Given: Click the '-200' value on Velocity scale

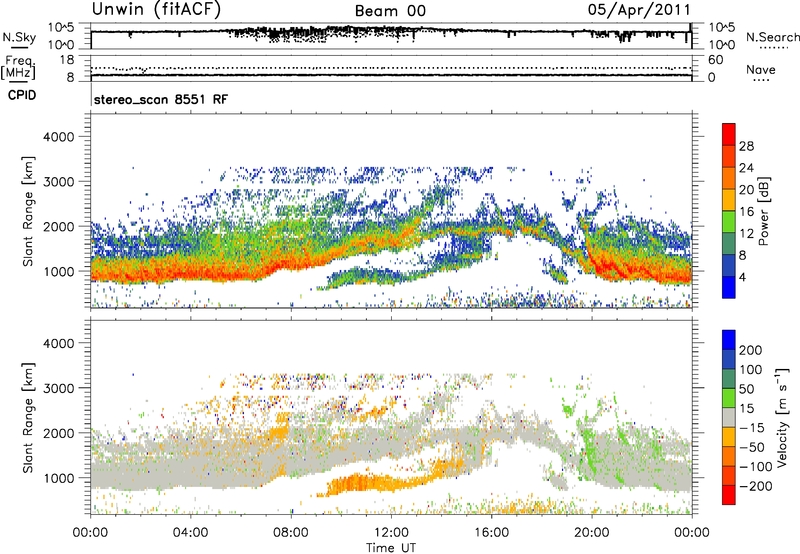Looking at the screenshot, I should click(x=755, y=486).
